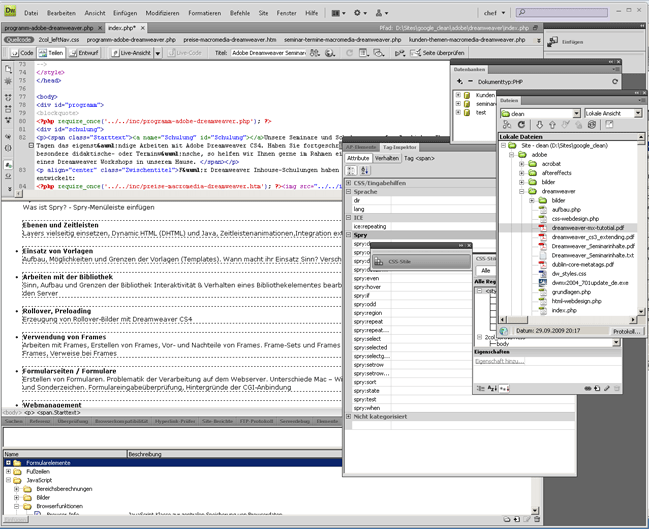Show Tag Inspector list view sort icon
The image size is (649, 529).
365,170
